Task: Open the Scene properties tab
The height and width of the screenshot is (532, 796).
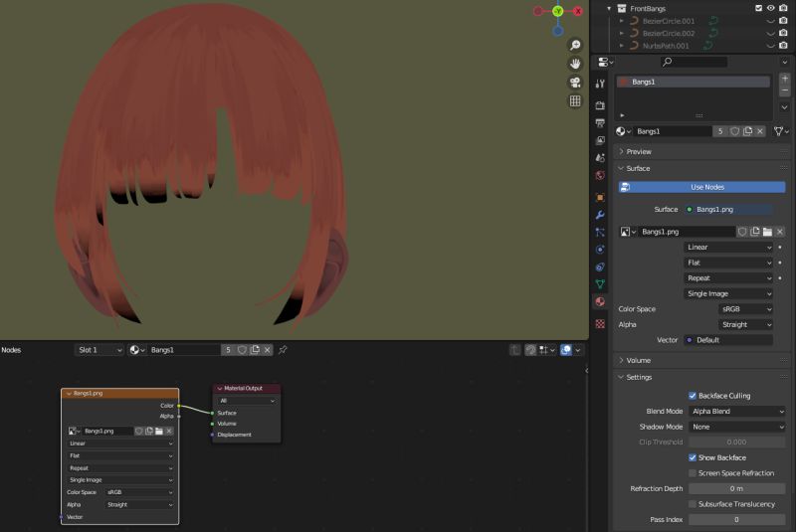Action: (600, 158)
